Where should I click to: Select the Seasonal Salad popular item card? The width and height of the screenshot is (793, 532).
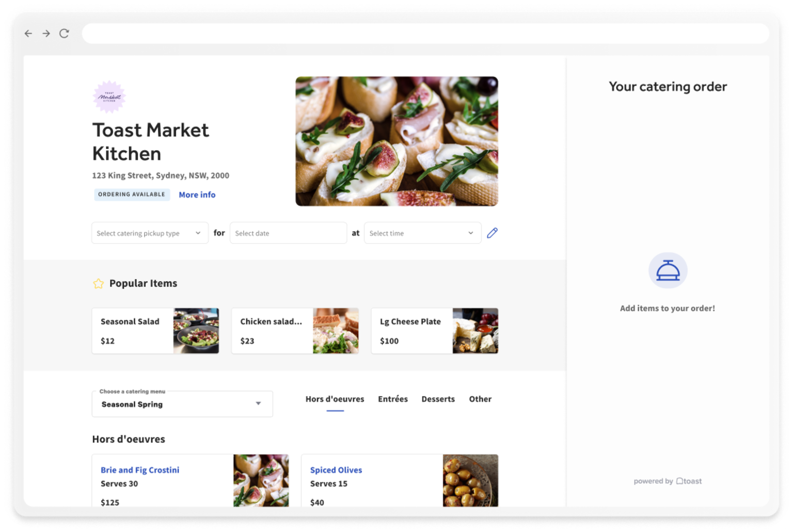[155, 331]
